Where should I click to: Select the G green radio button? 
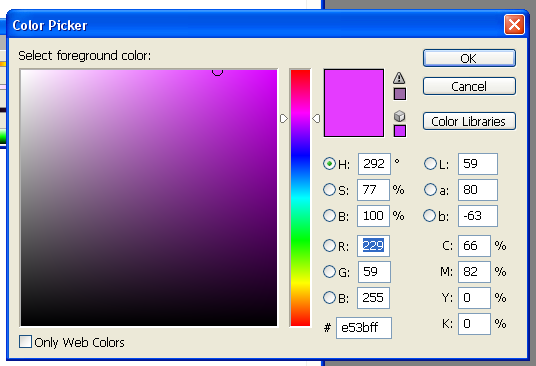click(329, 272)
